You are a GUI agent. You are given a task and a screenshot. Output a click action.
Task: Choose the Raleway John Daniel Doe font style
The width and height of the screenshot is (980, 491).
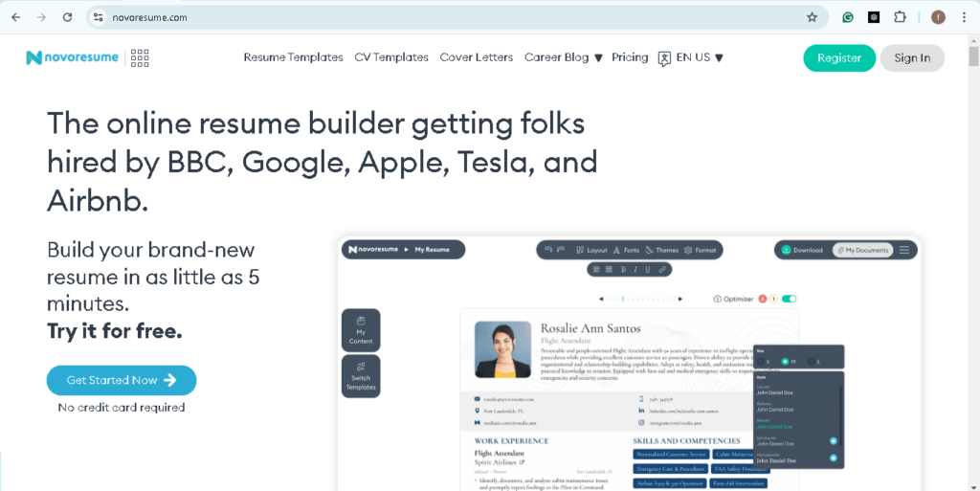(775, 408)
